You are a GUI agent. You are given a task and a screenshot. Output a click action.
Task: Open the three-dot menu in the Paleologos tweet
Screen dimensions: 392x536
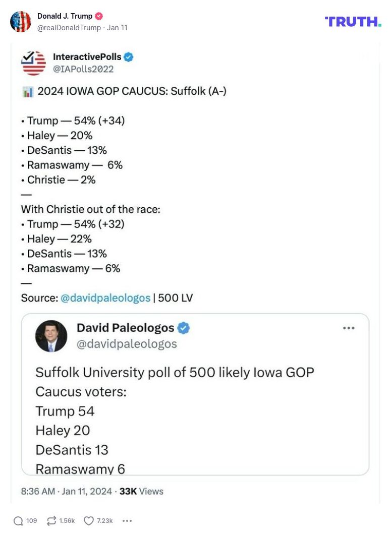pyautogui.click(x=349, y=328)
